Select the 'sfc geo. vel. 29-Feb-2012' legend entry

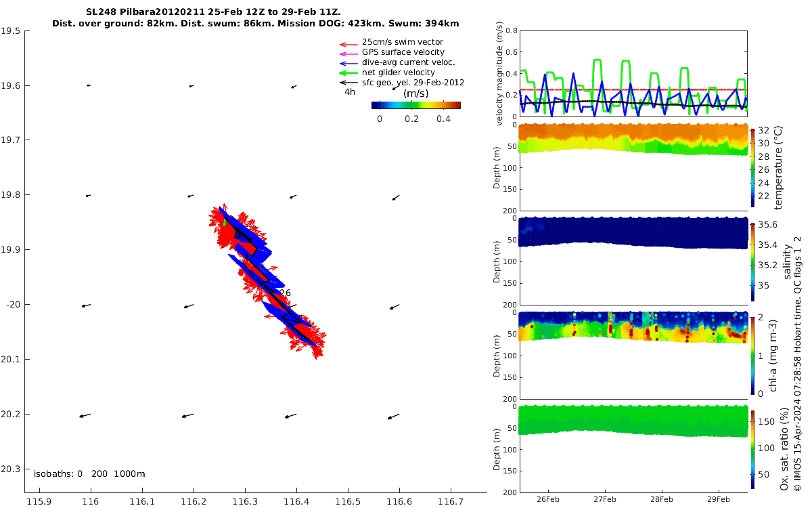click(402, 83)
